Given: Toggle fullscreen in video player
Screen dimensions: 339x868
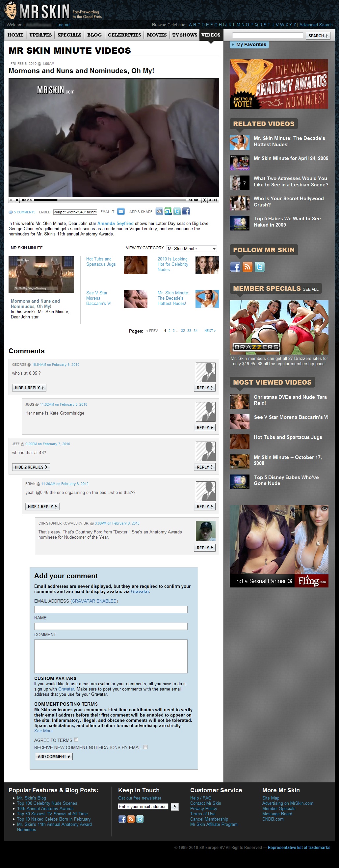Looking at the screenshot, I should click(204, 200).
